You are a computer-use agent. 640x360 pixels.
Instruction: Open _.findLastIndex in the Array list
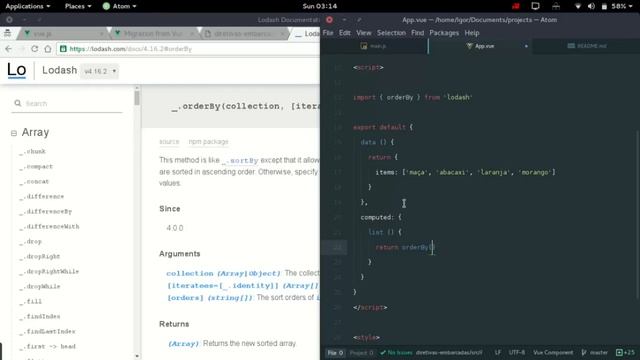click(x=47, y=331)
